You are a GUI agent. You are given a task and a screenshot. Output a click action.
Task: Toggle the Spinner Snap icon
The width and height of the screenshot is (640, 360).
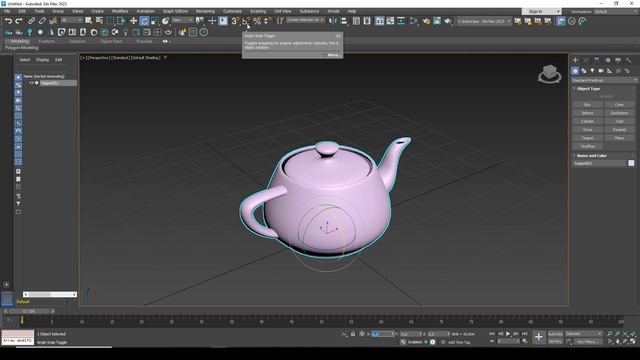(x=267, y=21)
